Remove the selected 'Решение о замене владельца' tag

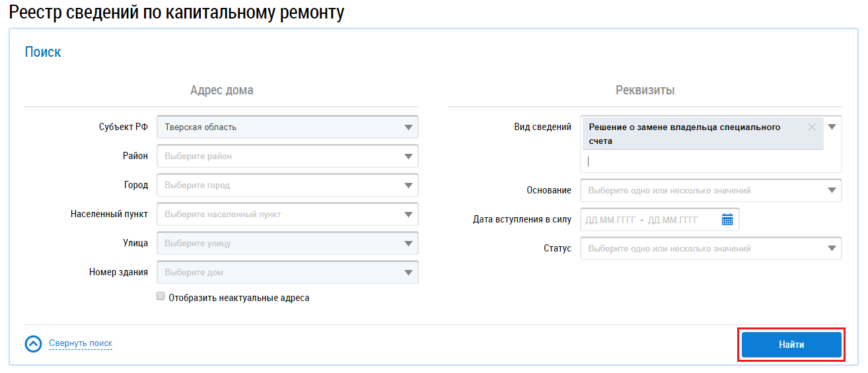(812, 127)
